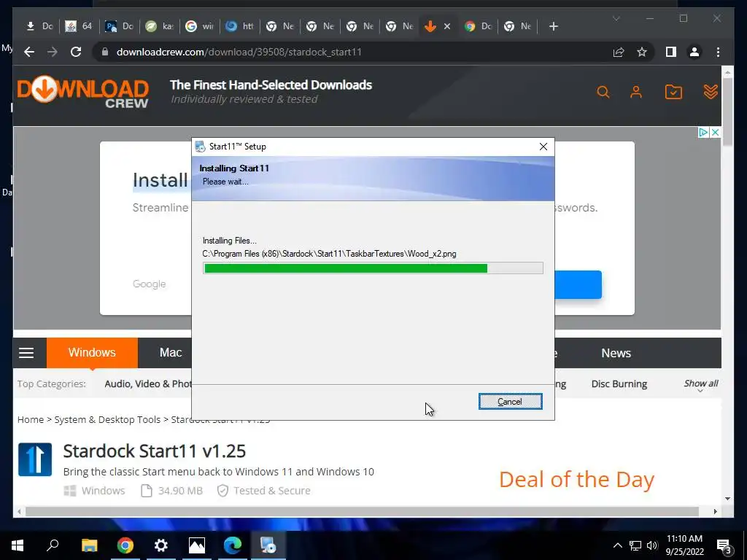Switch to the 'kas' tab
The height and width of the screenshot is (560, 747).
point(160,26)
